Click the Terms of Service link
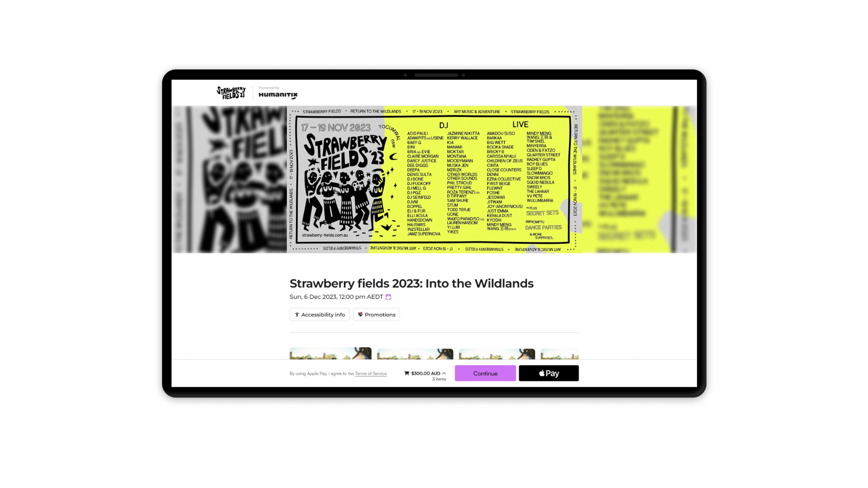Viewport: 868px width, 488px height. (x=370, y=374)
